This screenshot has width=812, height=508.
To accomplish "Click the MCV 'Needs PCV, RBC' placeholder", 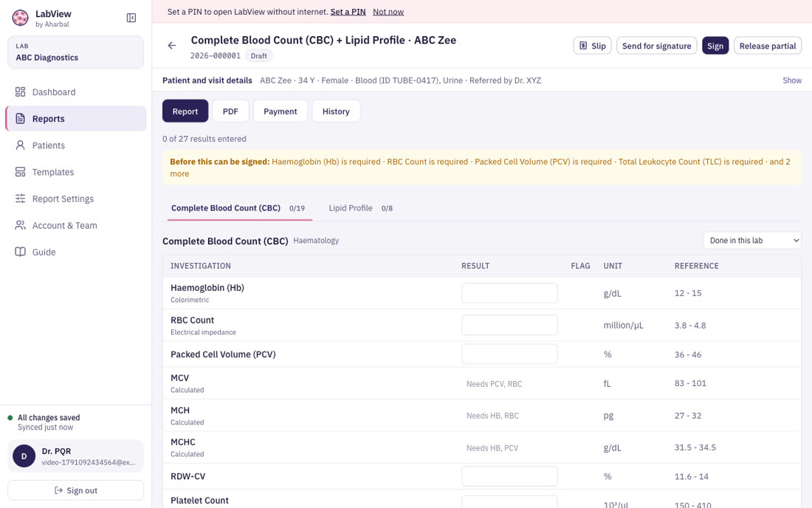I will 494,384.
